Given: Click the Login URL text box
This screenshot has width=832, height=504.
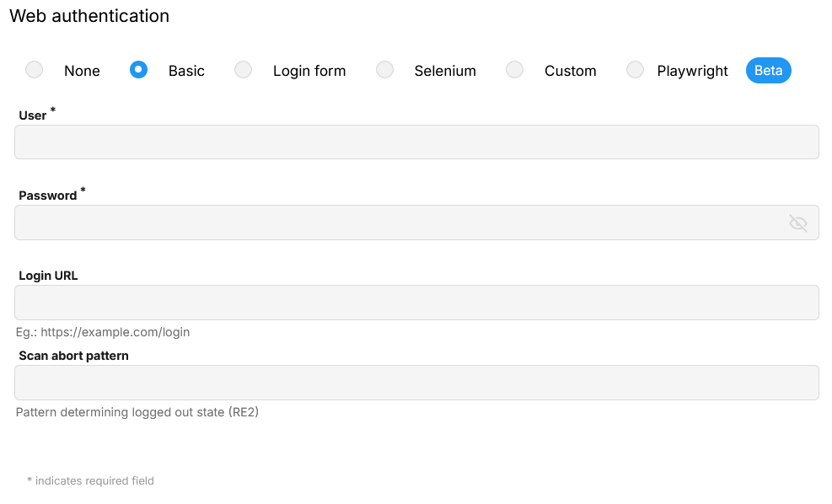Looking at the screenshot, I should coord(416,302).
